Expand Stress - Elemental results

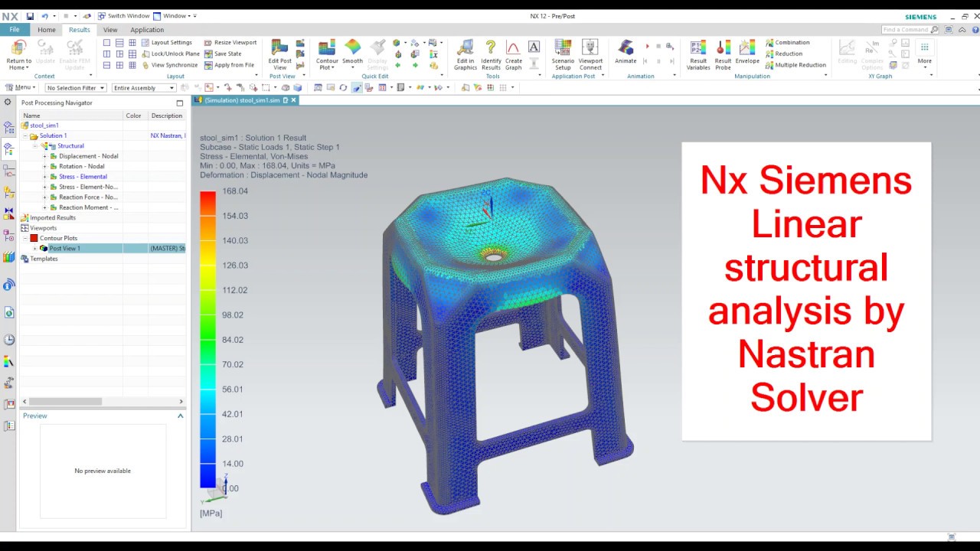pos(44,177)
